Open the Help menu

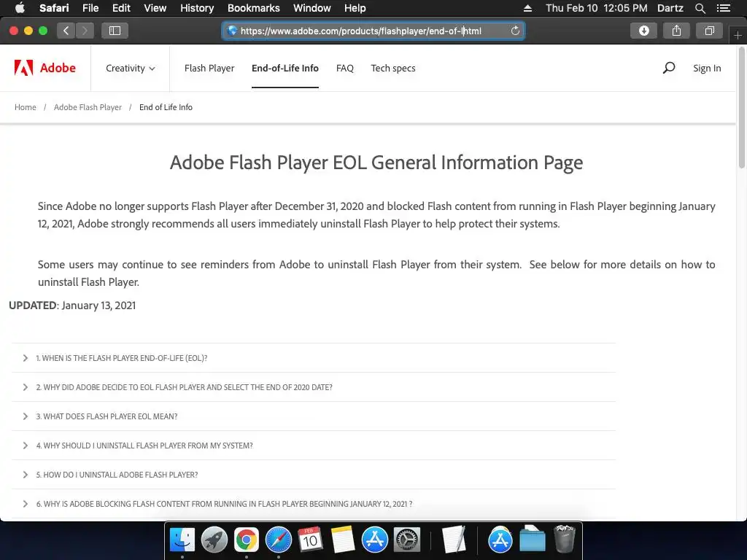click(x=355, y=8)
